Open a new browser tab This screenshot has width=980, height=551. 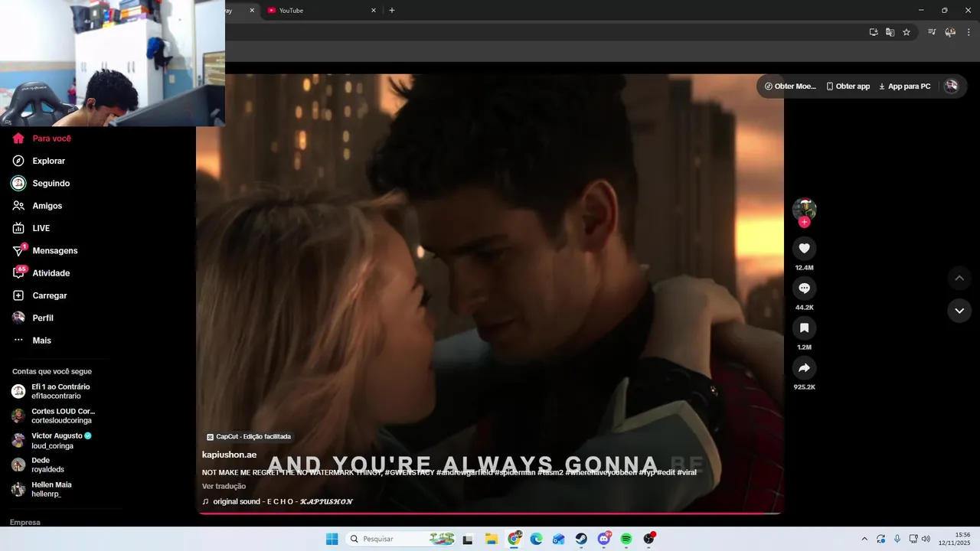click(392, 11)
